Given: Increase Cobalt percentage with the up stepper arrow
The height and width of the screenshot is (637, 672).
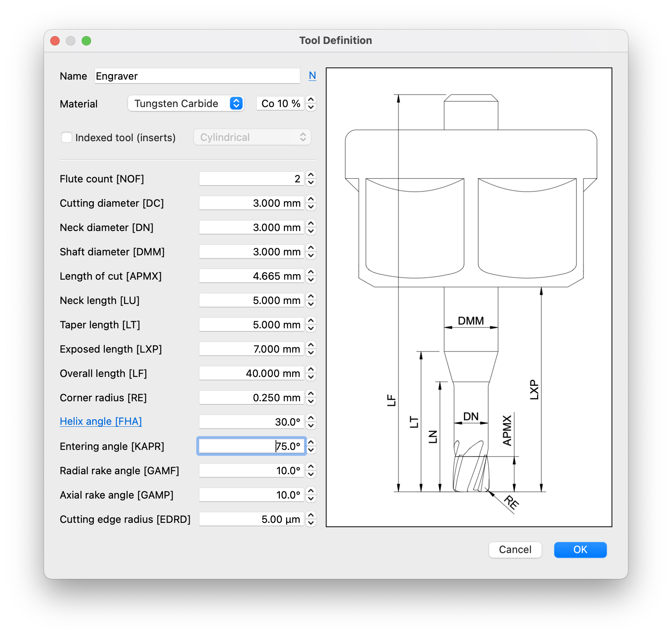Looking at the screenshot, I should click(x=311, y=100).
